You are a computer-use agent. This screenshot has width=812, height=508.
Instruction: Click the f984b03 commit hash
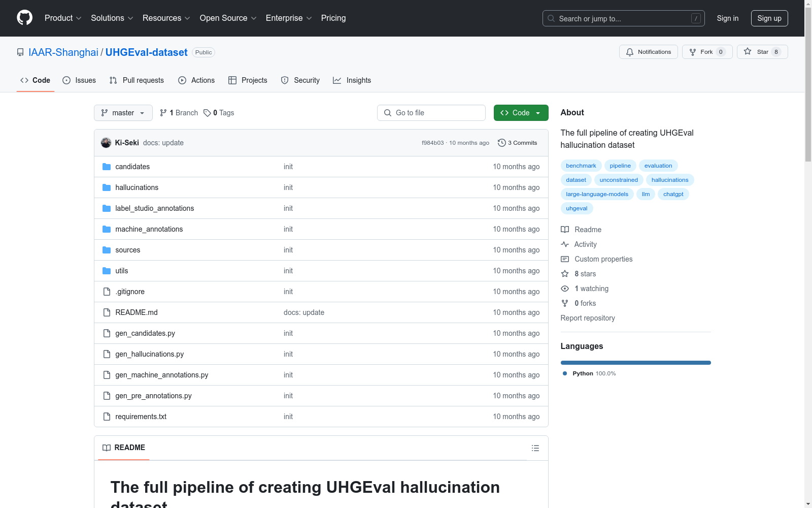[x=433, y=143]
